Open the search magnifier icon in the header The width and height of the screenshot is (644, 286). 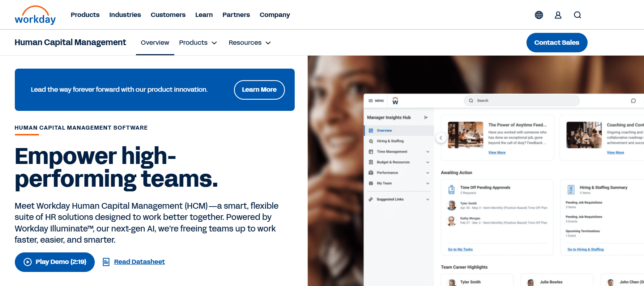[x=577, y=15]
